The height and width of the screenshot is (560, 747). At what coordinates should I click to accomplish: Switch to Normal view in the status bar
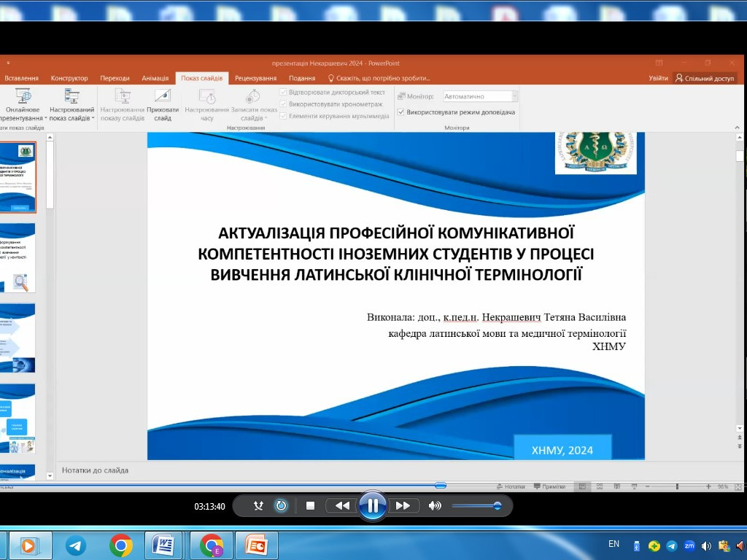(582, 486)
